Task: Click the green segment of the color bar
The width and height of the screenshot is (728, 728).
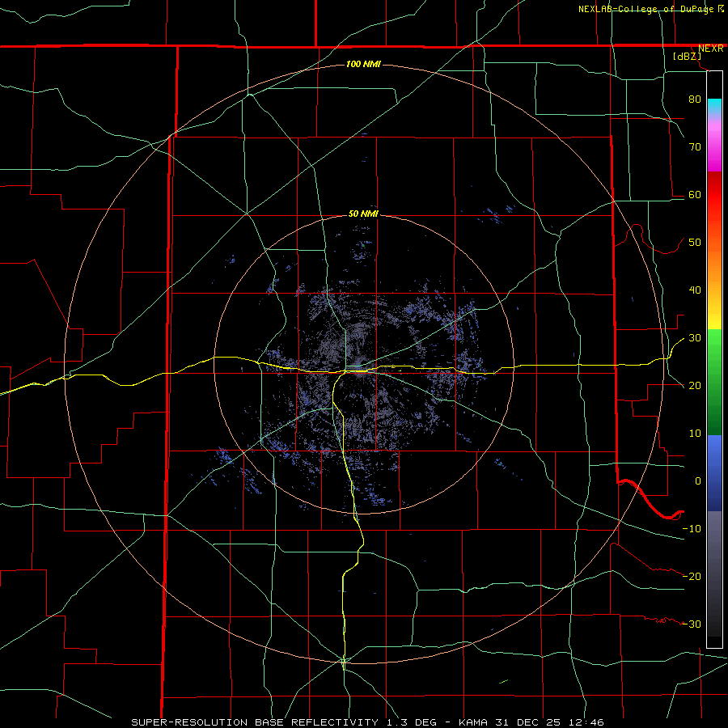Action: point(714,382)
